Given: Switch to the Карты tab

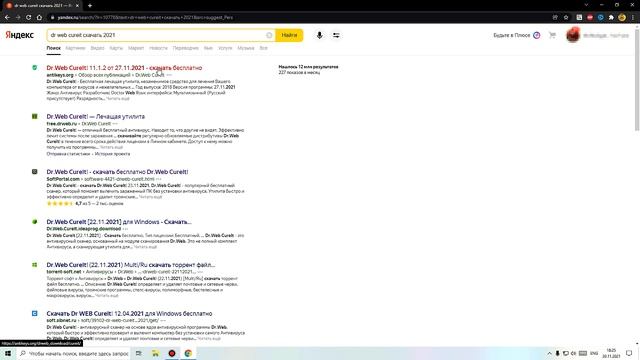Looking at the screenshot, I should (x=116, y=48).
